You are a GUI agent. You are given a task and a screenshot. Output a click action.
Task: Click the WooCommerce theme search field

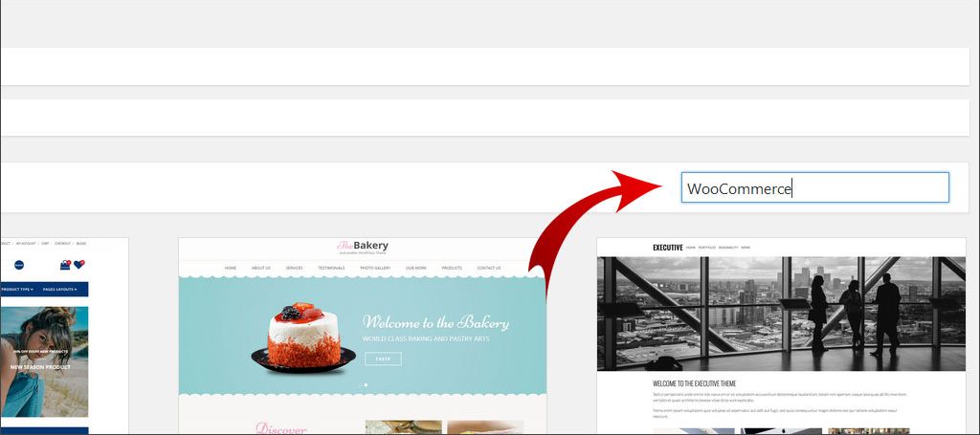coord(815,187)
